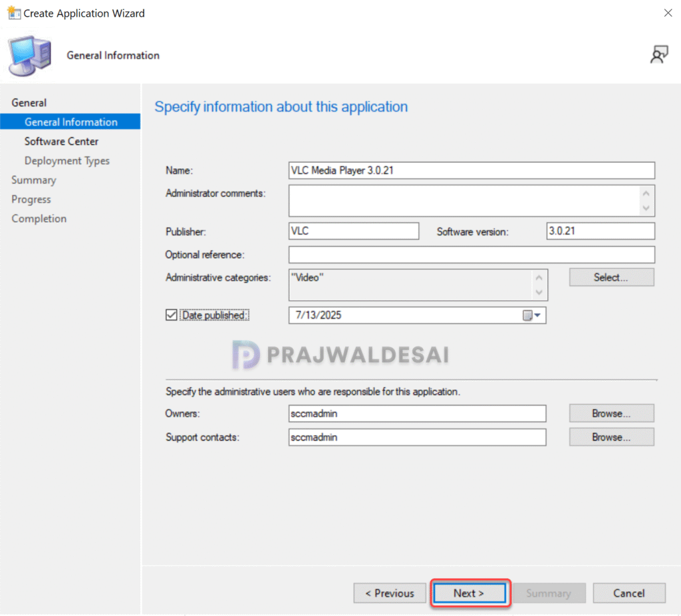The image size is (681, 616).
Task: Click the Support contacts field with sccmadmin
Action: (x=418, y=437)
